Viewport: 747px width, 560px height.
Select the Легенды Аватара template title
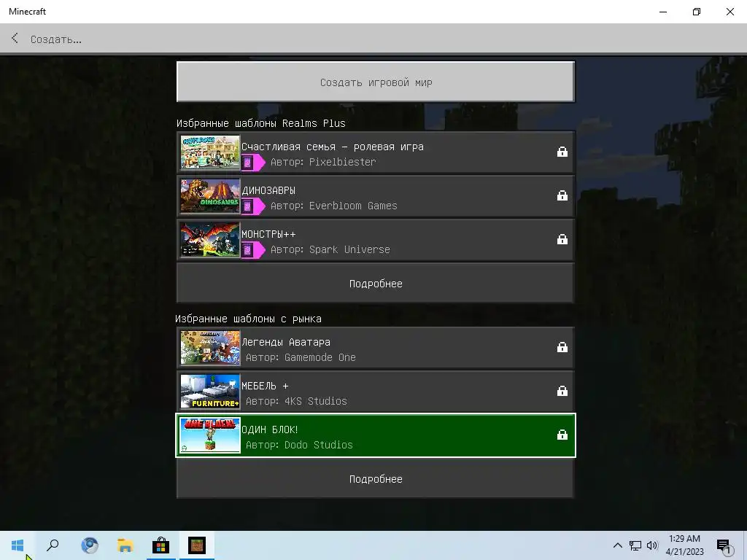[286, 342]
